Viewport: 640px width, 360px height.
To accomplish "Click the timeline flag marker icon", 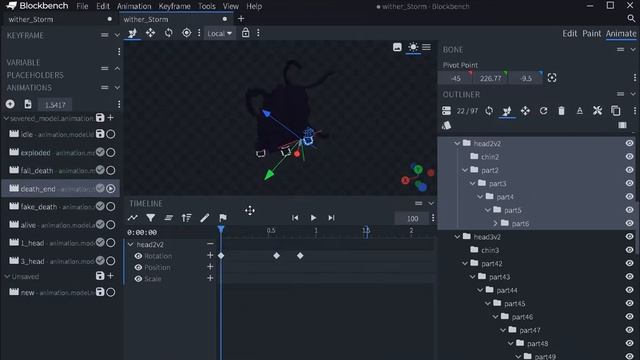I will pyautogui.click(x=223, y=218).
